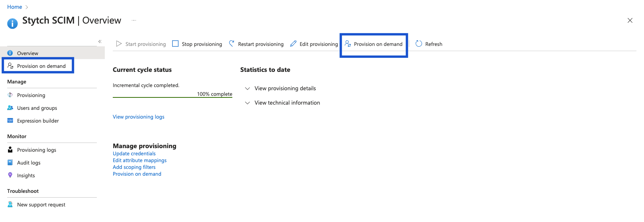
Task: Collapse the left sidebar with double chevron
Action: 100,42
